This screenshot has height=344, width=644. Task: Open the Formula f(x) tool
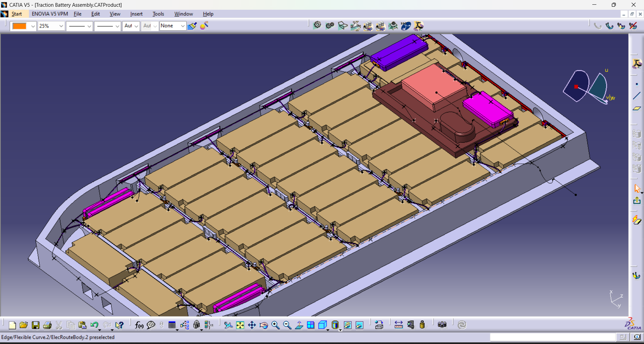(x=139, y=325)
